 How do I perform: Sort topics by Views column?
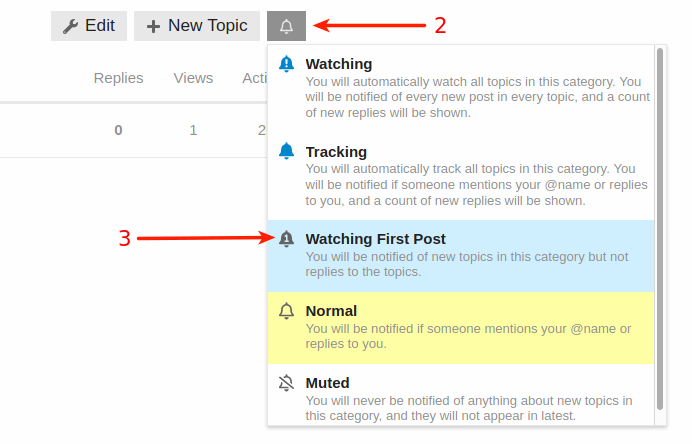tap(193, 78)
